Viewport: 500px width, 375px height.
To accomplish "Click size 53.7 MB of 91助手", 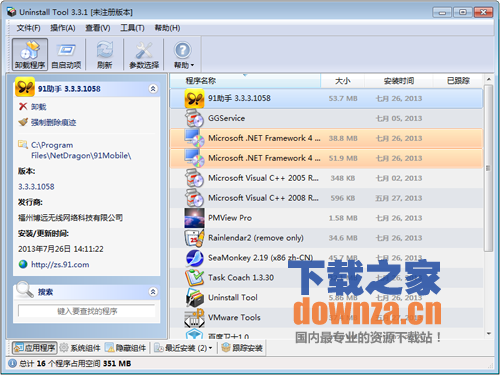I will pos(343,99).
